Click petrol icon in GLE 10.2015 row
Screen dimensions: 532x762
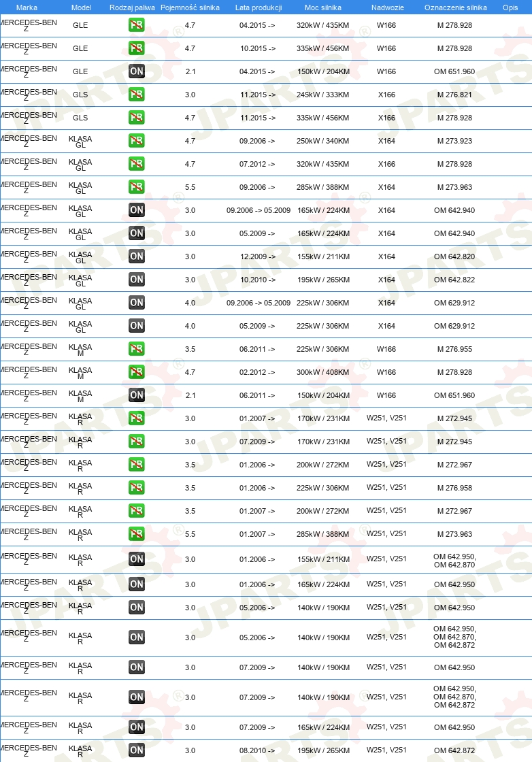(137, 48)
